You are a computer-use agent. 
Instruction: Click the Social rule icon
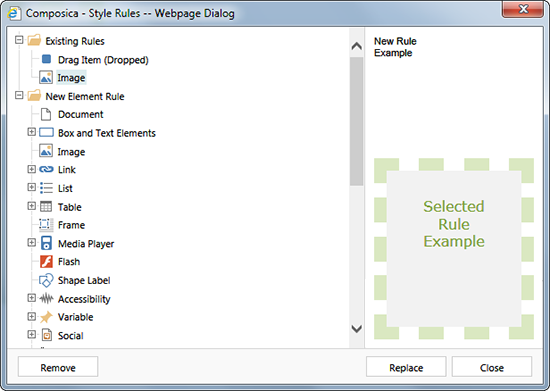[x=46, y=335]
